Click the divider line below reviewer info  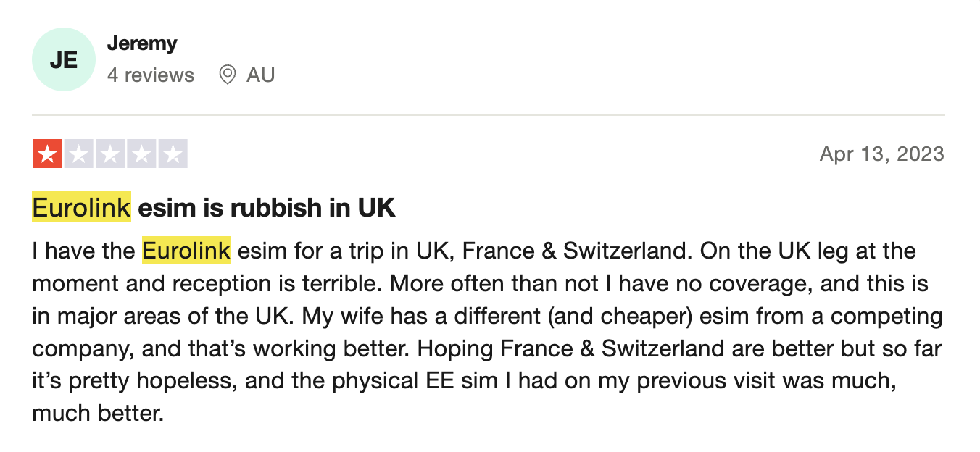pos(489,115)
